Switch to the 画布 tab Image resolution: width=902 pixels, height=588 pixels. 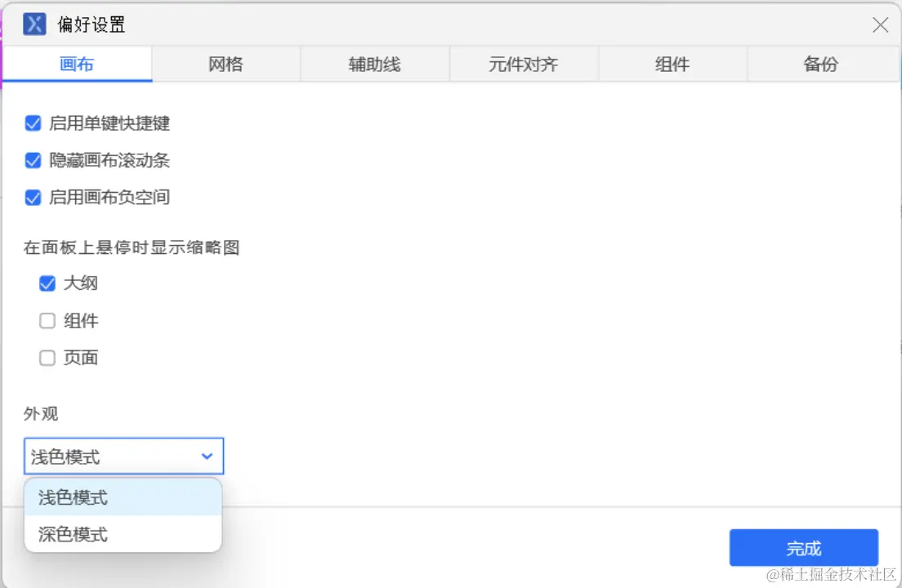pos(77,64)
